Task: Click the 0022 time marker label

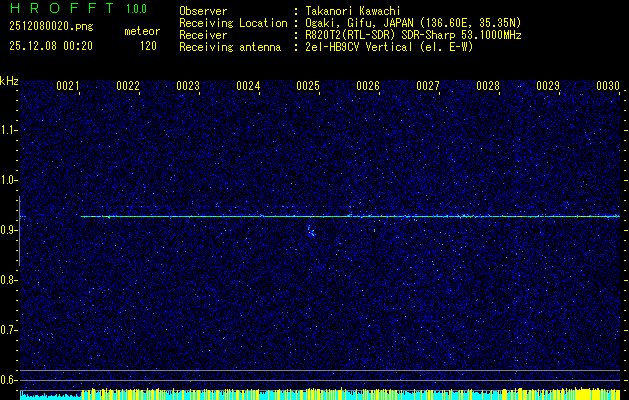Action: tap(128, 86)
